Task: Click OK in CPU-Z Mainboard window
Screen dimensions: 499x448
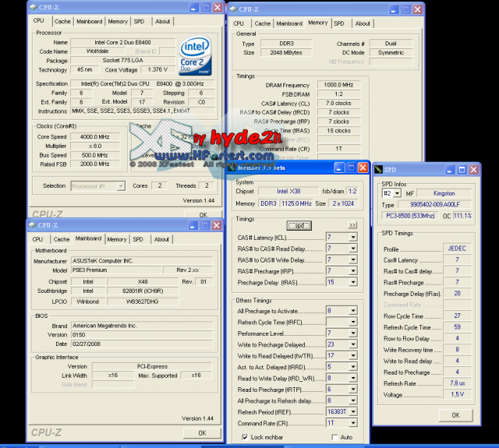Action: tap(202, 433)
